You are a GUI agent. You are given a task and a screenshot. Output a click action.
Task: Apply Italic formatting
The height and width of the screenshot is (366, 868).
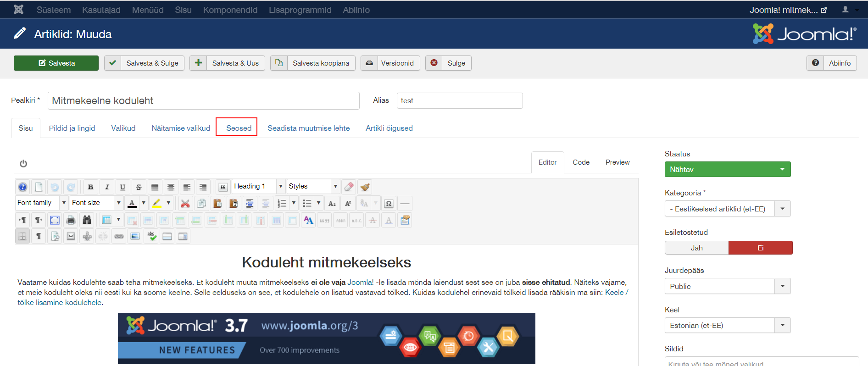point(107,187)
